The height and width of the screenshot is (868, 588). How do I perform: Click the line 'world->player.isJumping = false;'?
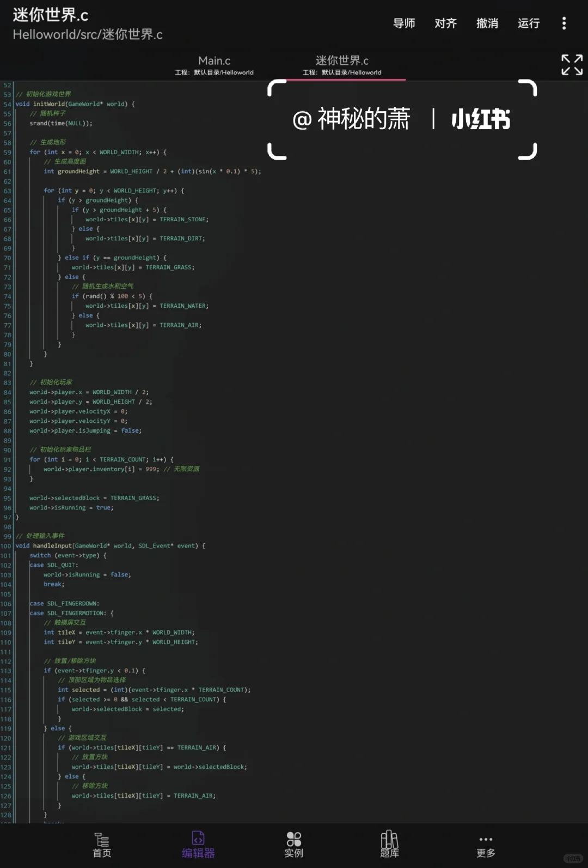pyautogui.click(x=85, y=431)
